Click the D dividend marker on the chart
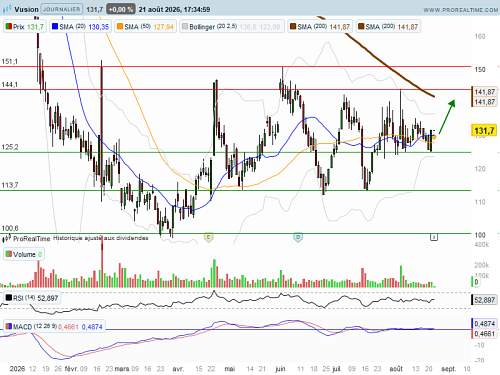Screen dimensions: 500x375 pos(298,237)
